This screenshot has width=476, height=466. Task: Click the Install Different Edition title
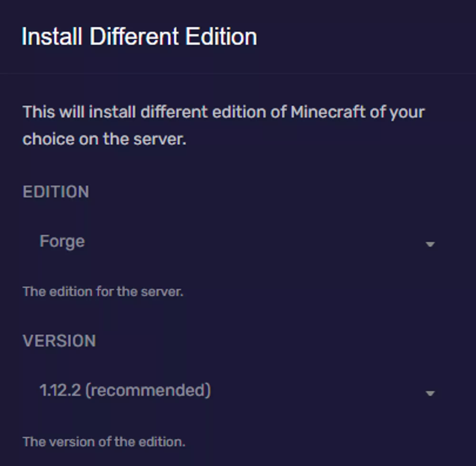[139, 36]
